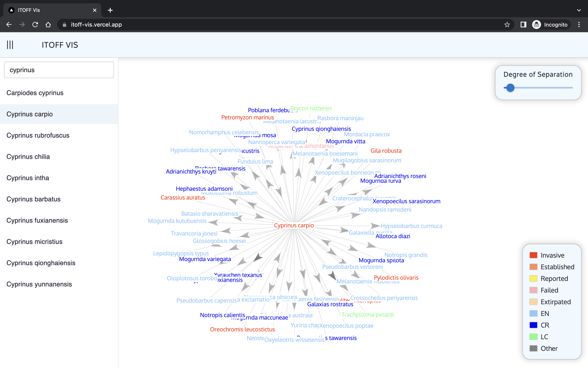Screen dimensions: 588x368
Task: Click the Reported yellow legend swatch
Action: [533, 278]
